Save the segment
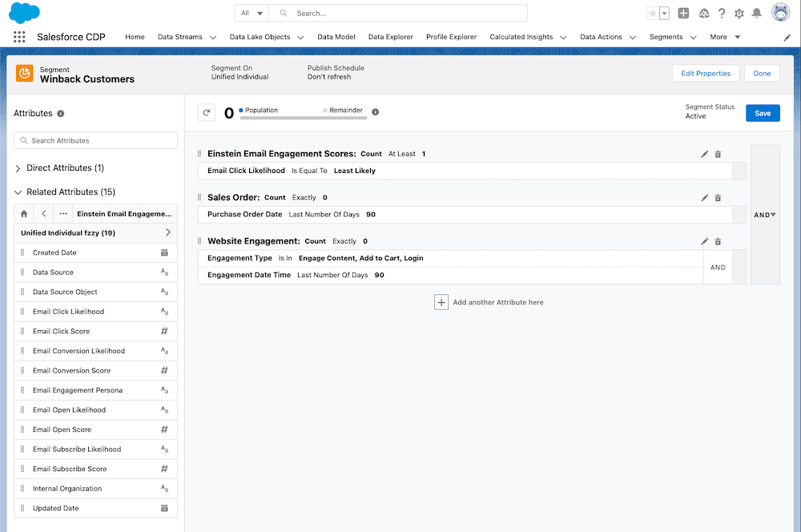 [x=762, y=113]
